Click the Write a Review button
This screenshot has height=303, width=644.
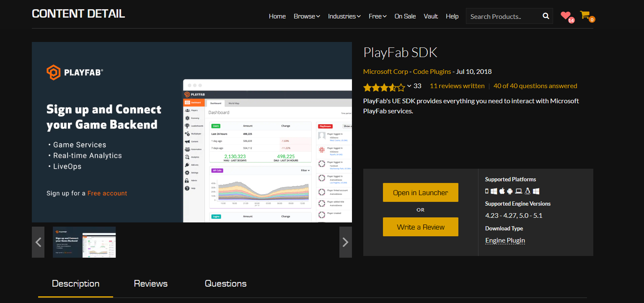pos(420,227)
